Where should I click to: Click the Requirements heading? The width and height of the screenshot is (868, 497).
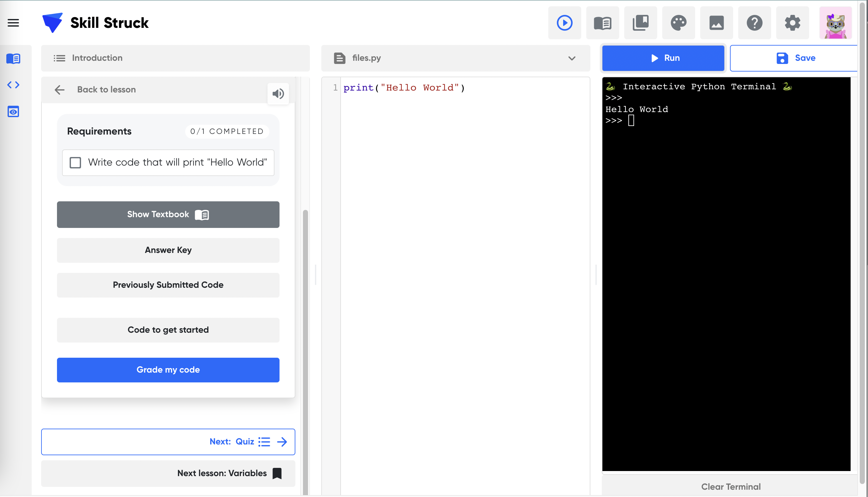point(99,131)
